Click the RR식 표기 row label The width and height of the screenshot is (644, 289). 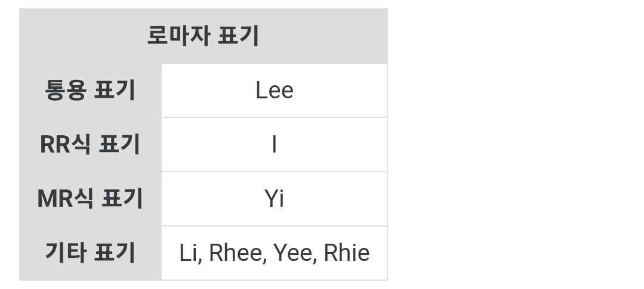point(90,145)
